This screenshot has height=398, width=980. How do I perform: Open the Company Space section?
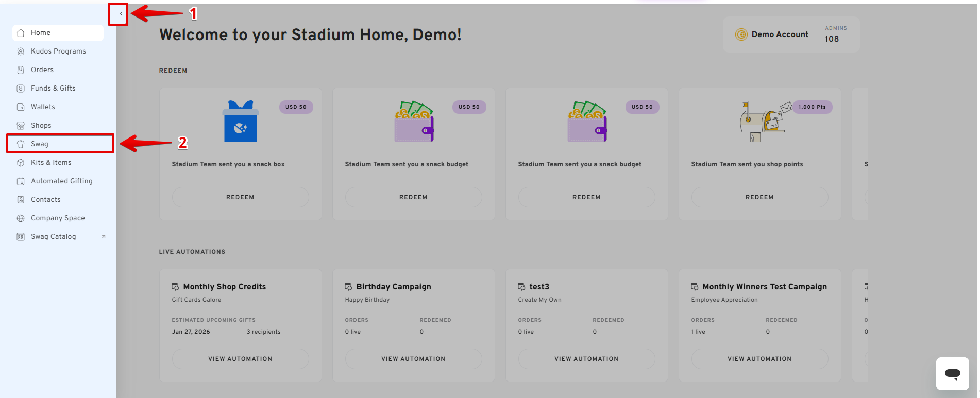pos(58,218)
